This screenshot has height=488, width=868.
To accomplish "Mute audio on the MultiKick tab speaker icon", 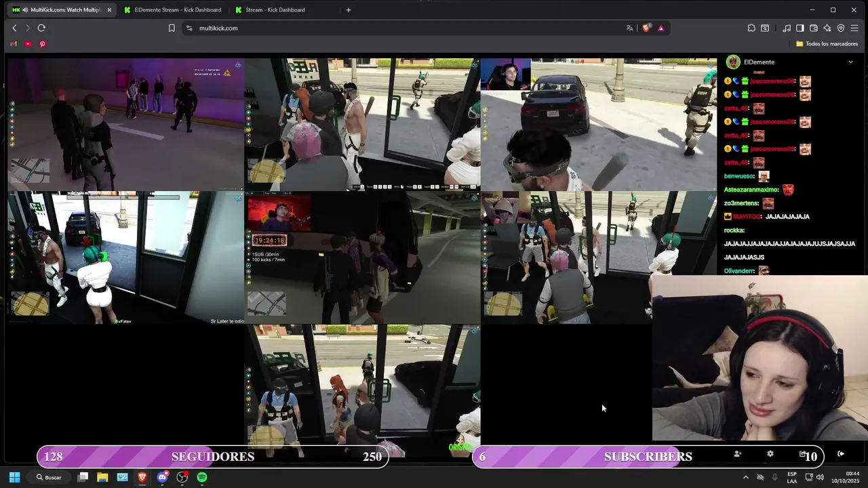I will pos(25,10).
